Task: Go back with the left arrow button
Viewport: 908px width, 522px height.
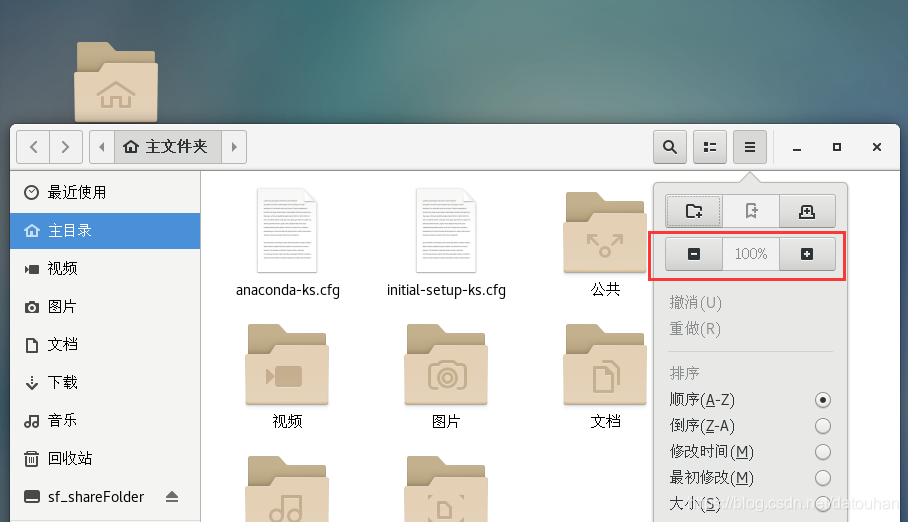Action: [34, 147]
